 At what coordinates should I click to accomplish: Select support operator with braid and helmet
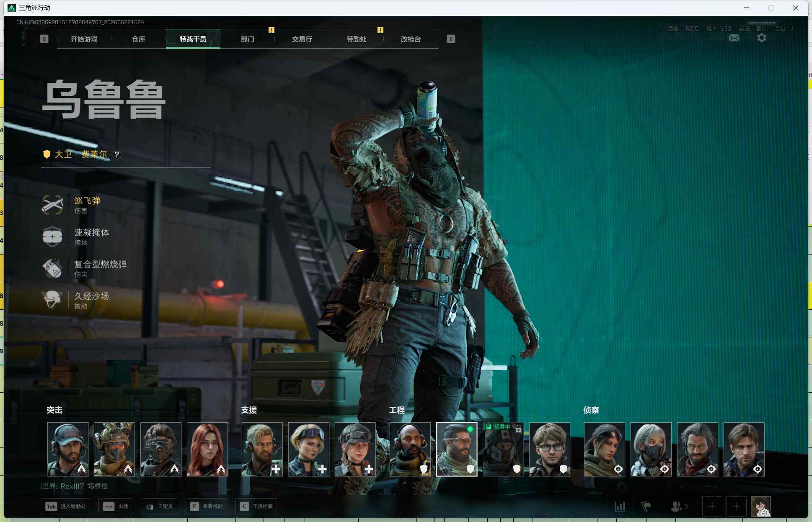(x=355, y=449)
